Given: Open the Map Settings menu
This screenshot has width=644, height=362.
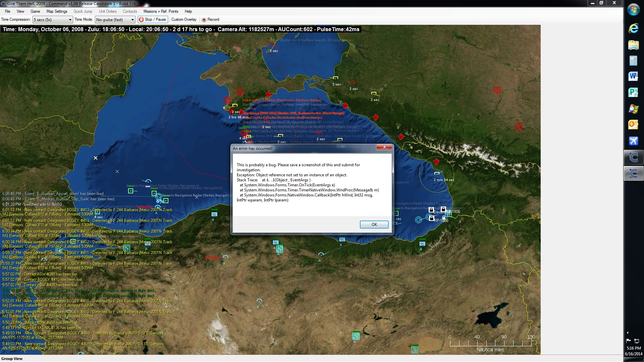Looking at the screenshot, I should pos(57,11).
